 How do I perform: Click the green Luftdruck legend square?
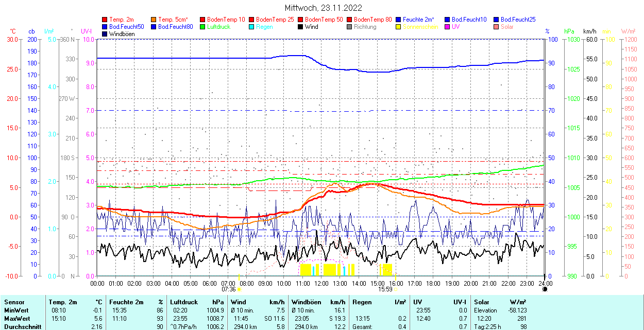coord(202,27)
